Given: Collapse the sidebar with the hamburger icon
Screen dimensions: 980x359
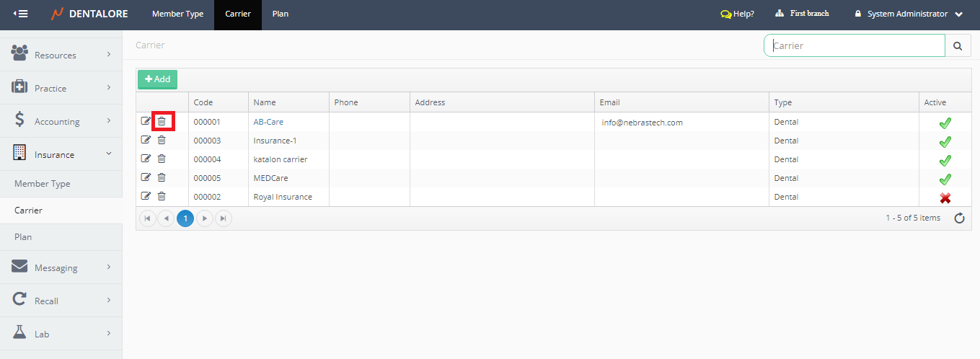Looking at the screenshot, I should point(21,14).
